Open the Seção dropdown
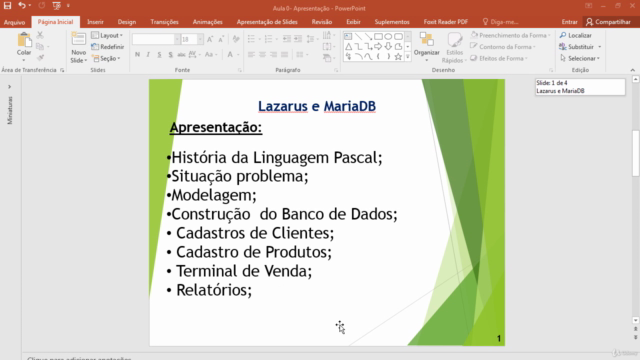640x360 pixels. (106, 58)
